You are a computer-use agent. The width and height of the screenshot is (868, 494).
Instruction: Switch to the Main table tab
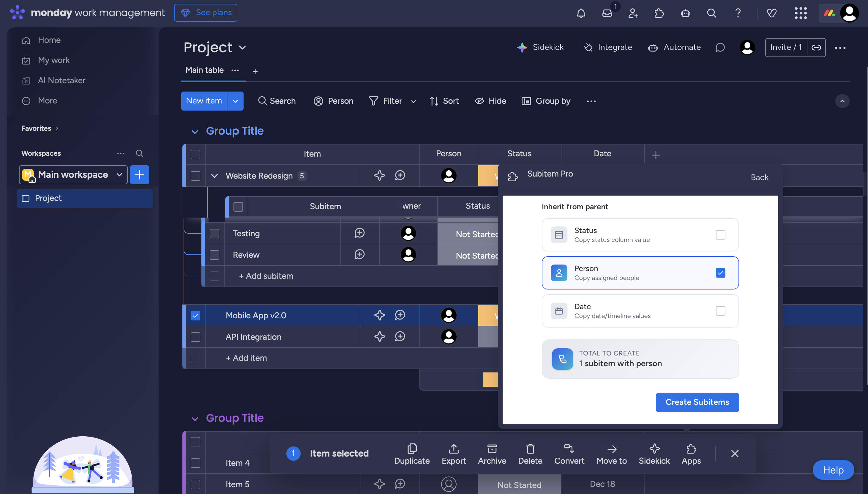pyautogui.click(x=204, y=70)
